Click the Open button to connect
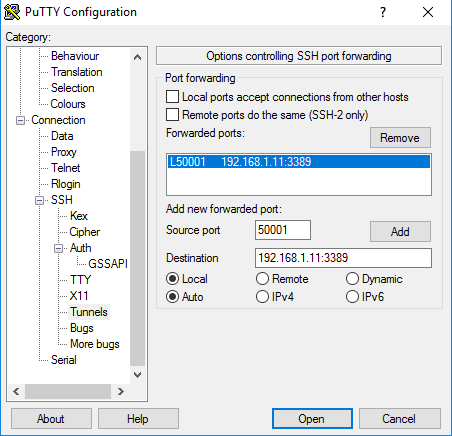Screen dimensions: 452x436 pyautogui.click(x=312, y=418)
